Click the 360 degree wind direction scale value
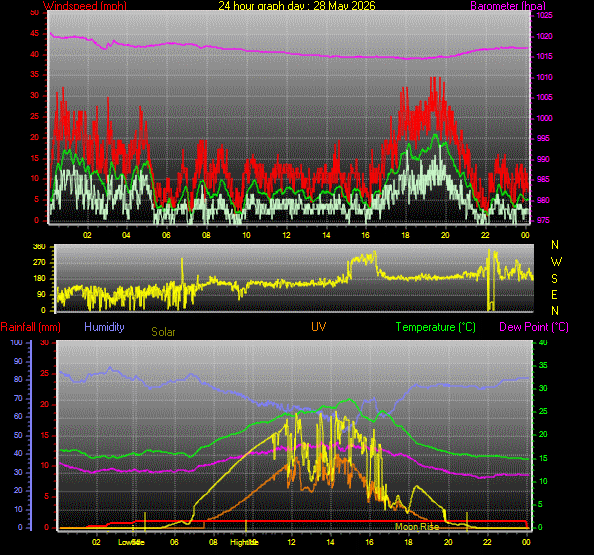This screenshot has height=555, width=594. pyautogui.click(x=39, y=247)
